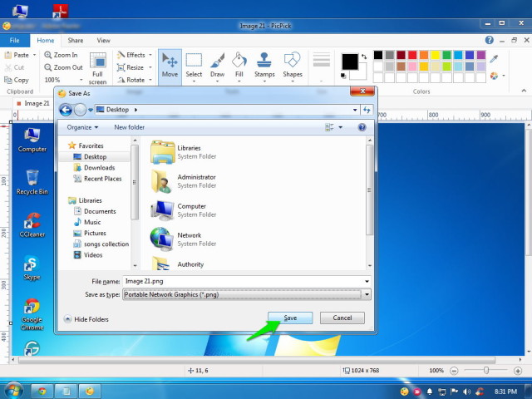
Task: Switch to the Share ribbon tab
Action: point(76,41)
